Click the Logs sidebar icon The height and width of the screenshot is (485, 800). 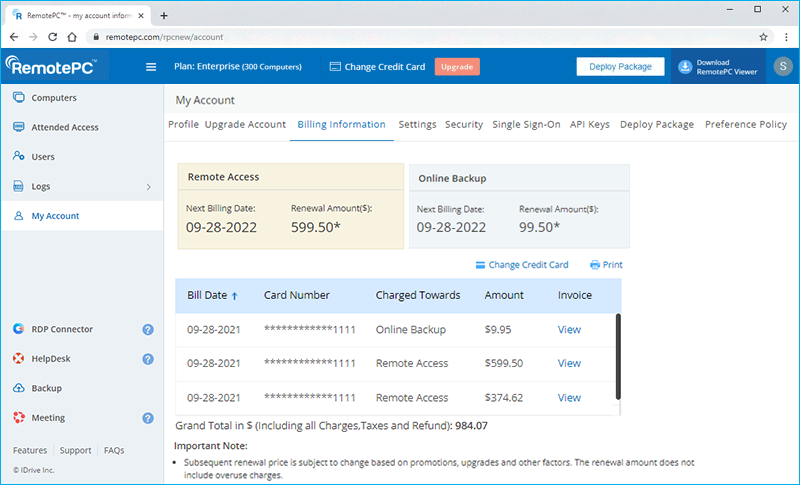pyautogui.click(x=19, y=186)
